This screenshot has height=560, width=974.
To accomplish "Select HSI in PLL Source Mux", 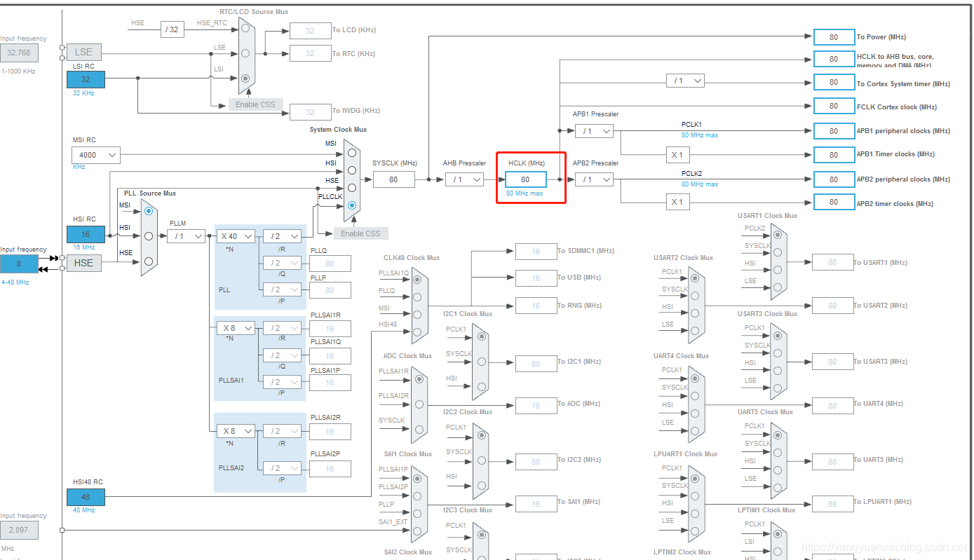I will click(148, 236).
